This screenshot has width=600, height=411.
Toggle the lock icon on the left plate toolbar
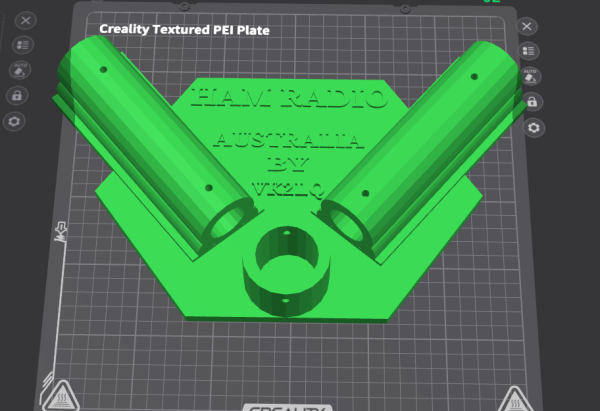tap(17, 96)
